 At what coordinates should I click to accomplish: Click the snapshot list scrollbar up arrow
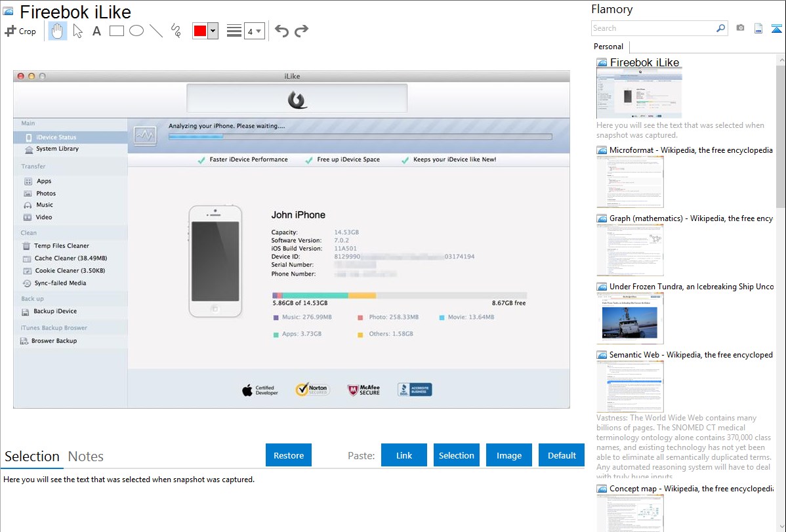point(781,60)
